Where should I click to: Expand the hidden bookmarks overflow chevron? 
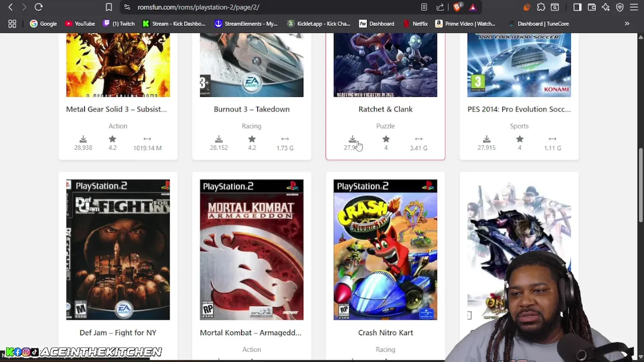click(x=627, y=24)
